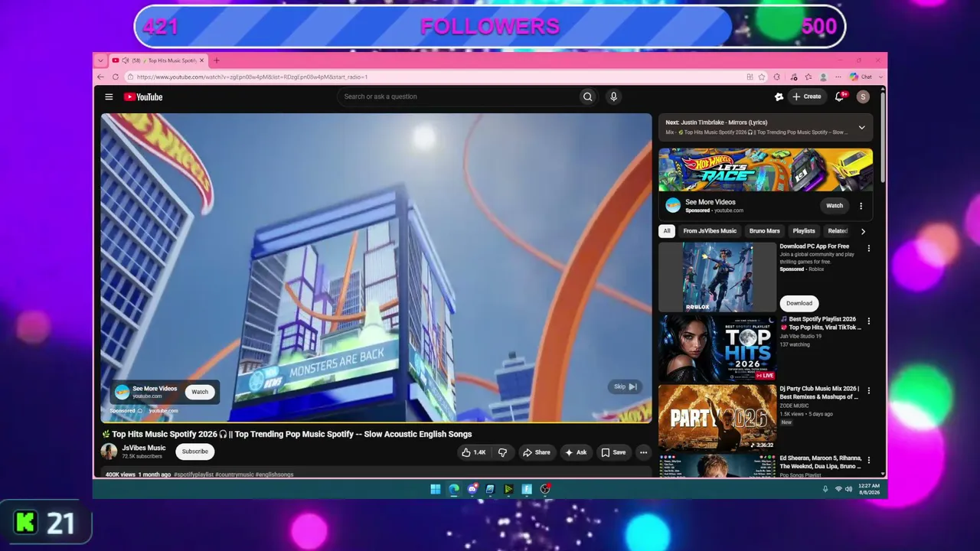This screenshot has height=551, width=980.
Task: Open options for the Hot Wheels sponsored card
Action: pyautogui.click(x=861, y=206)
